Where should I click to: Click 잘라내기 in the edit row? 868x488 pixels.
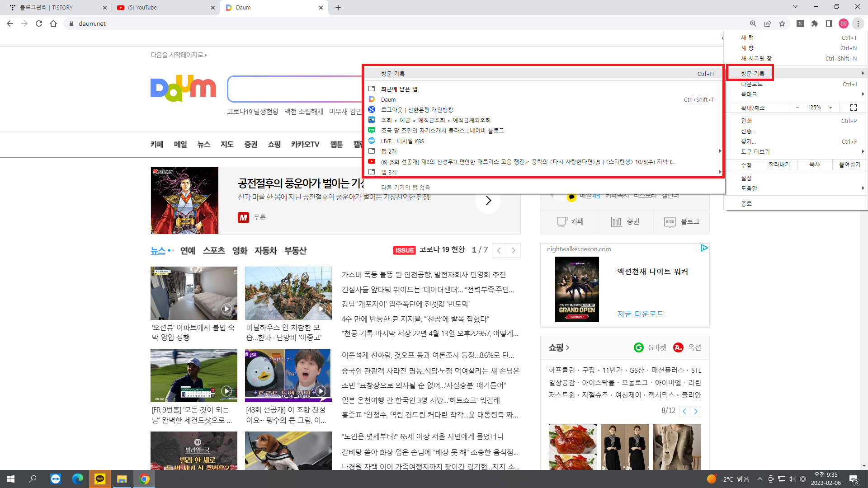[x=779, y=164]
